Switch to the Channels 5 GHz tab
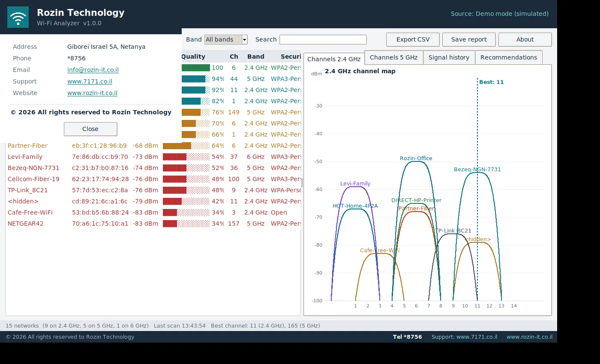 pyautogui.click(x=394, y=57)
